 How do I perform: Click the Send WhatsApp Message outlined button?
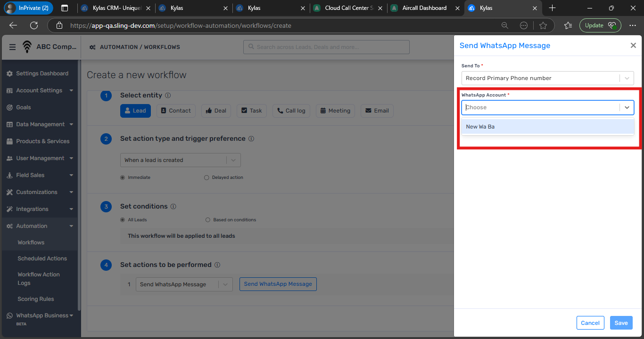tap(278, 284)
